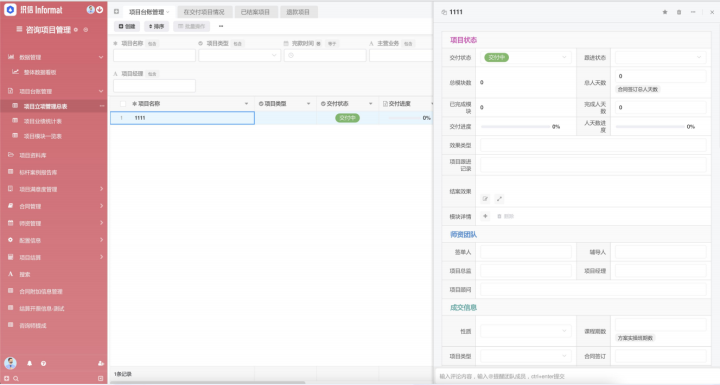The height and width of the screenshot is (385, 720).
Task: Click the 签单人 input field
Action: click(525, 252)
